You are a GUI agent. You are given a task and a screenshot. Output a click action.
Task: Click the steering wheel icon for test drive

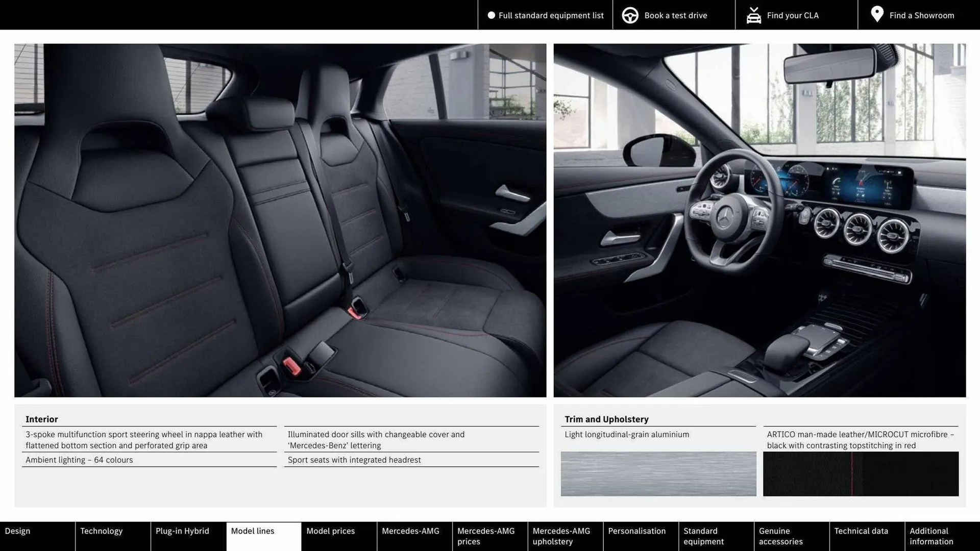(x=630, y=15)
